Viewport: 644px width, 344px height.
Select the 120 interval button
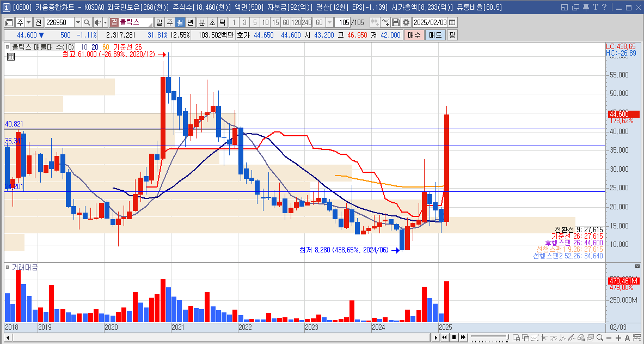tap(296, 23)
